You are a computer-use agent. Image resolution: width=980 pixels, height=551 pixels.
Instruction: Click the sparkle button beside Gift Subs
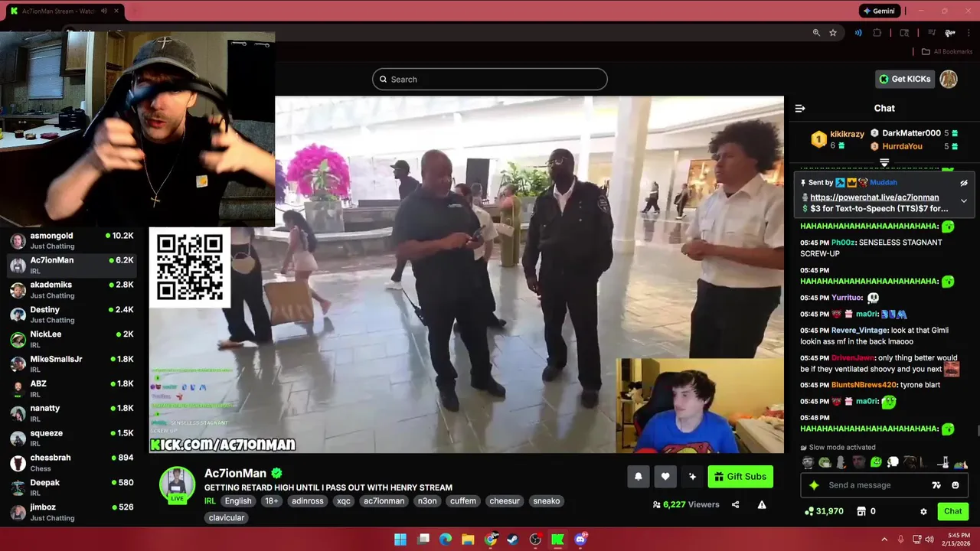click(x=692, y=477)
